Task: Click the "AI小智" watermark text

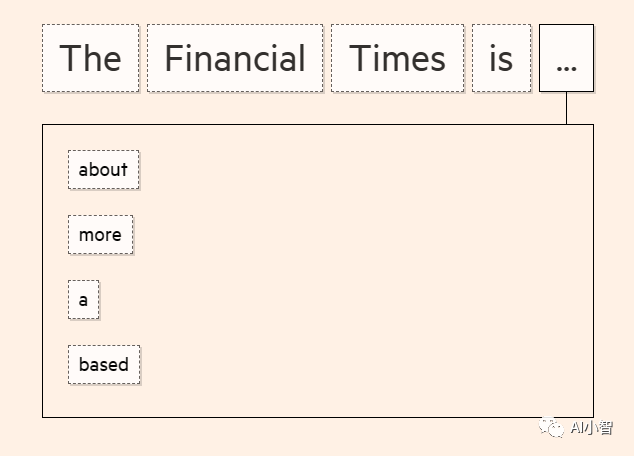Action: coord(591,428)
